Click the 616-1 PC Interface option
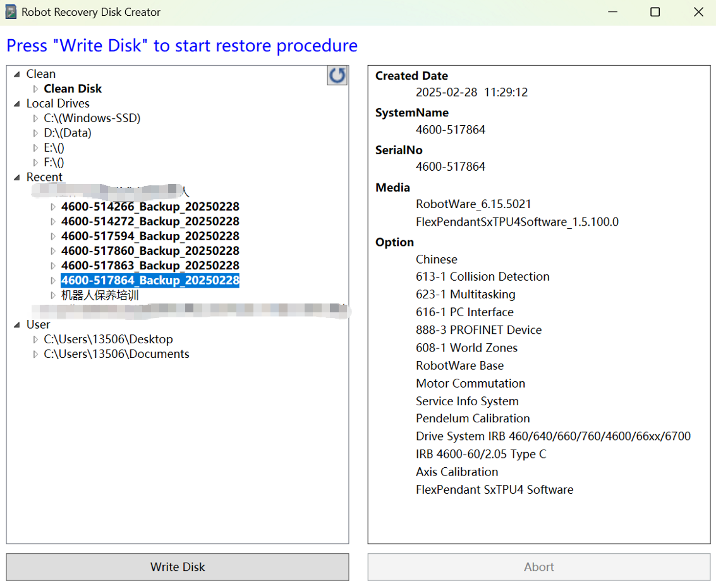716x588 pixels. (x=464, y=312)
